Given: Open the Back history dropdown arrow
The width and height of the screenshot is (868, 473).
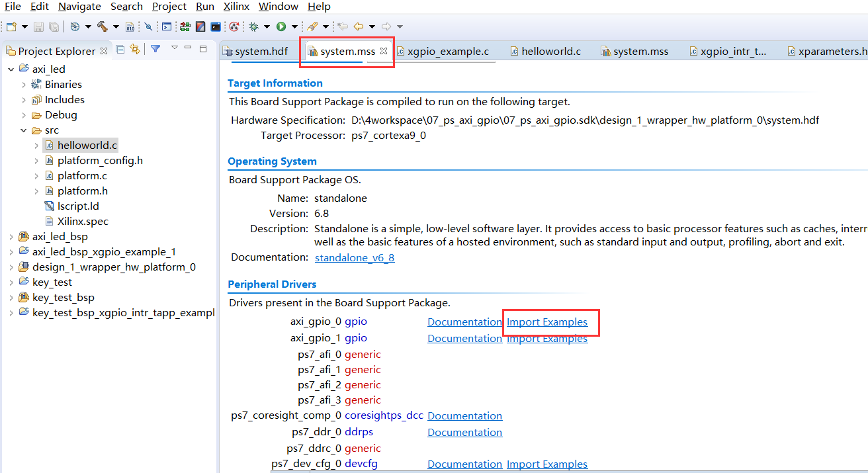Looking at the screenshot, I should (372, 27).
